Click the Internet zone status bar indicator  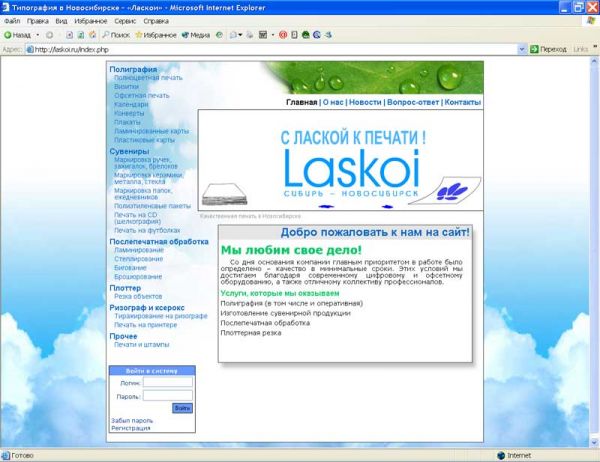[514, 455]
